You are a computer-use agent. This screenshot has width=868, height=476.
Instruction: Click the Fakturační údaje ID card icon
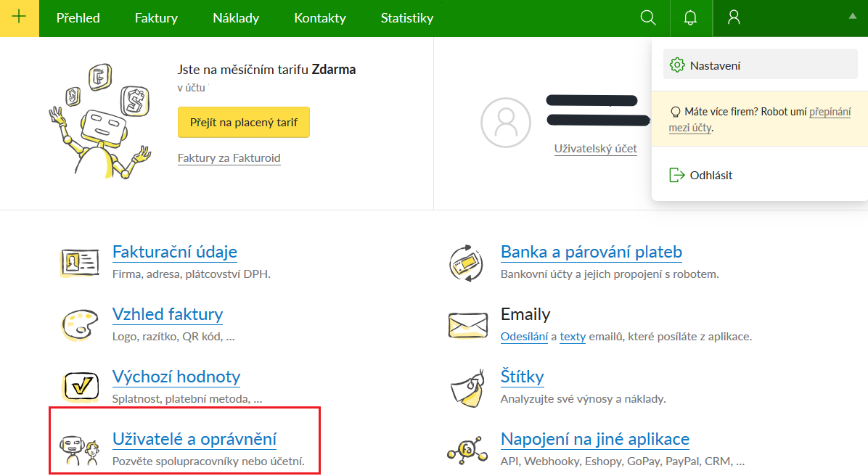[x=78, y=262]
